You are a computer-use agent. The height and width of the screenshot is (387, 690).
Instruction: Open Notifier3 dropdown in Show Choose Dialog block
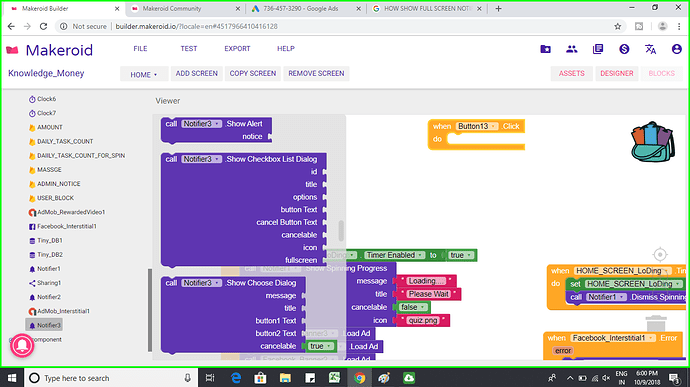[x=202, y=283]
